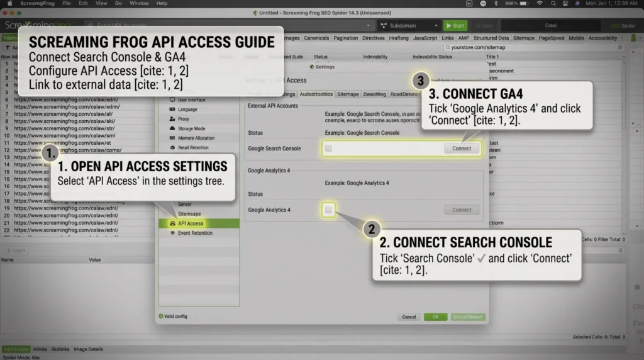Click the Subdomain mode network icon
The height and width of the screenshot is (360, 644).
pos(384,25)
